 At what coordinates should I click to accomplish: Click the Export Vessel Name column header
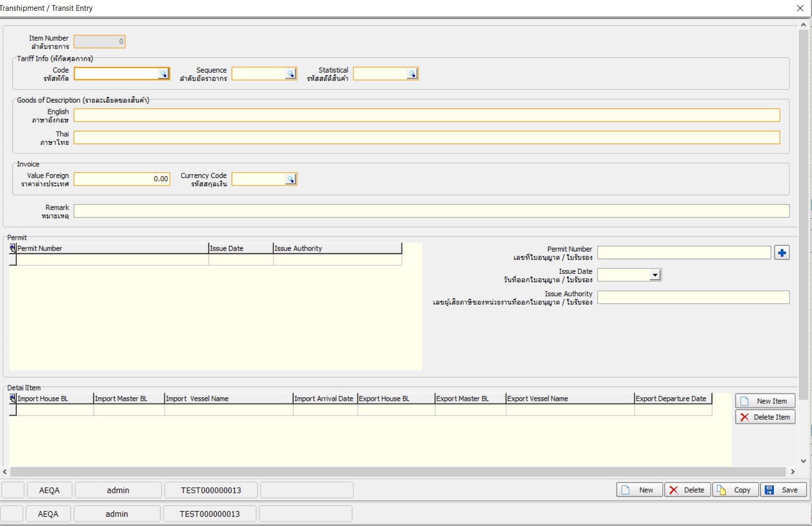(x=570, y=399)
